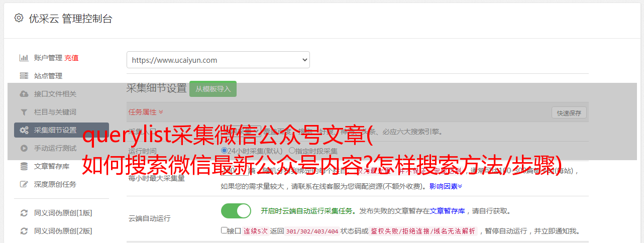Click the gears icon in 采集细节设置
644x243 pixels.
click(x=24, y=130)
